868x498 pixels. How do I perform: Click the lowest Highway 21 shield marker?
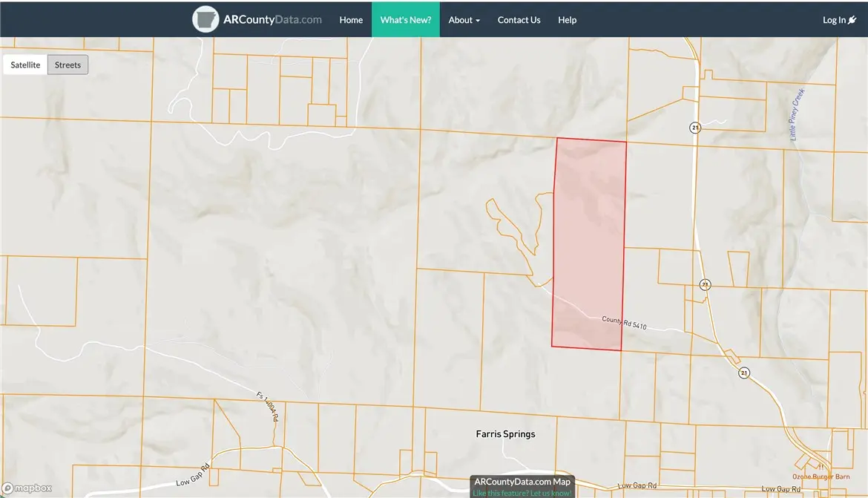(x=744, y=373)
